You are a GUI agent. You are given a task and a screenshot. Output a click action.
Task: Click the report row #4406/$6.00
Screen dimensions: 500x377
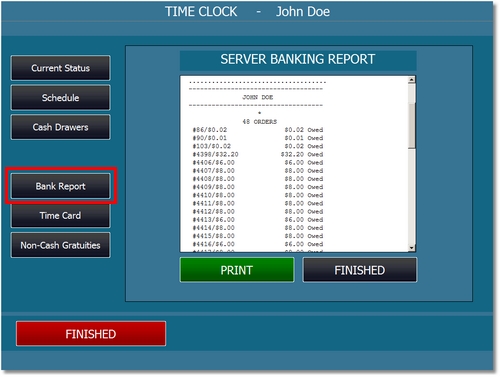point(258,162)
